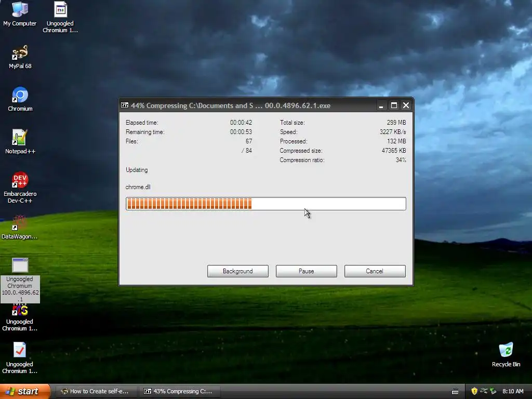The width and height of the screenshot is (532, 399).
Task: Click the Remaining time value 00:00:53
Action: click(241, 131)
